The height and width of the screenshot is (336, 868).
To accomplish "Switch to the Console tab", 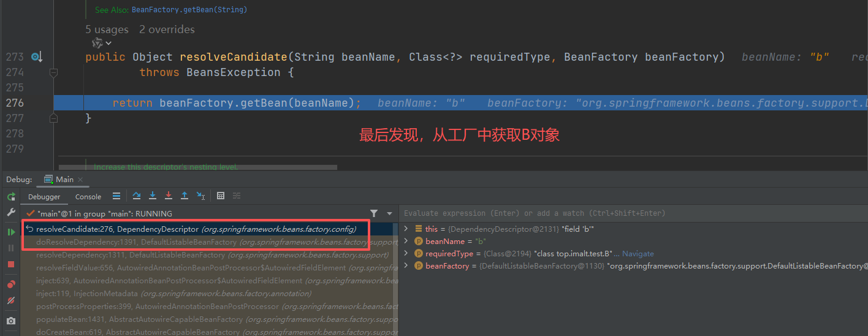I will click(x=88, y=197).
